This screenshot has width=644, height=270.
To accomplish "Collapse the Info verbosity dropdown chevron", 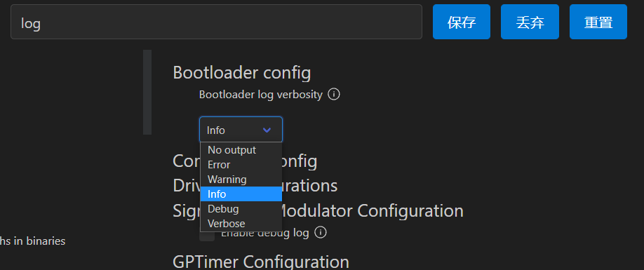I will [x=267, y=130].
